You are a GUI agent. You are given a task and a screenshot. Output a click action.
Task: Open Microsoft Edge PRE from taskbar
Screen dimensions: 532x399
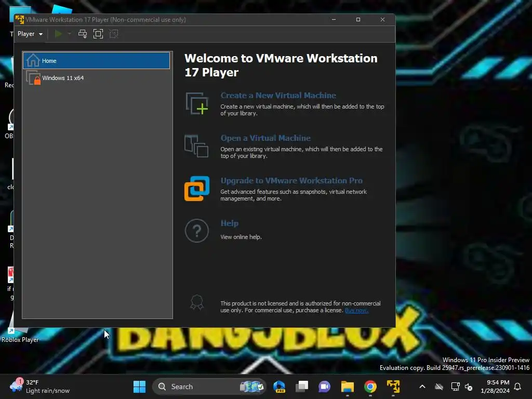(x=279, y=387)
